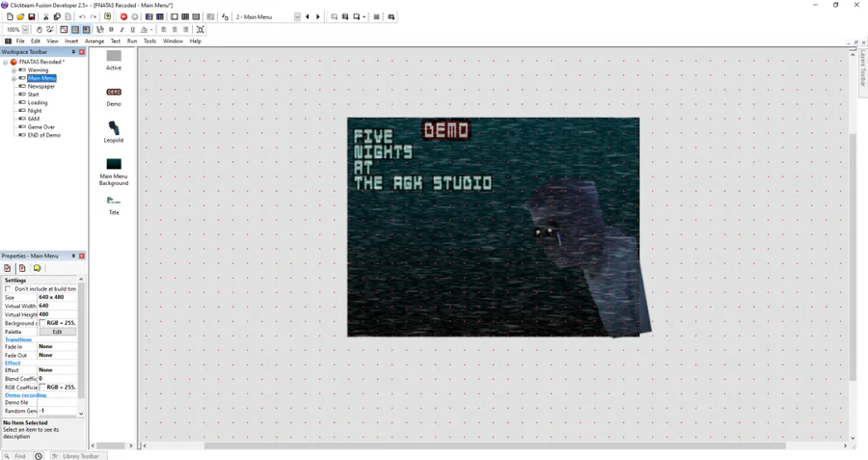Save the project with the floppy disk icon
The width and height of the screenshot is (868, 460).
tap(32, 16)
